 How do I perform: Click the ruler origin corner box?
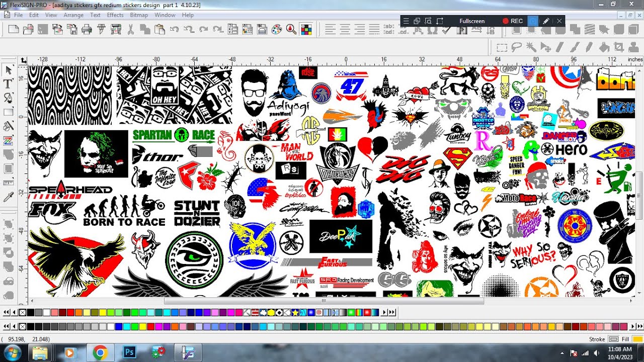pos(23,60)
